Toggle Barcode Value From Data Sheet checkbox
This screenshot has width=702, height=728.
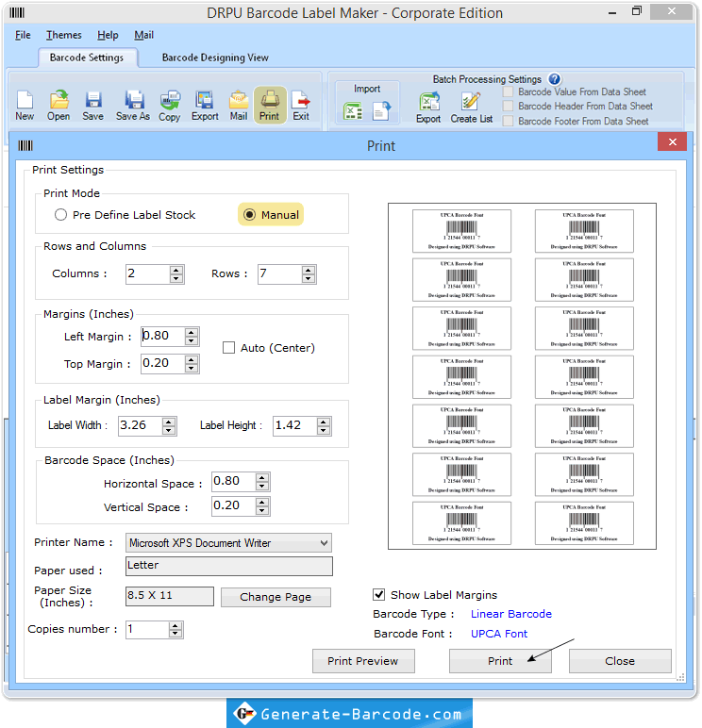click(509, 91)
